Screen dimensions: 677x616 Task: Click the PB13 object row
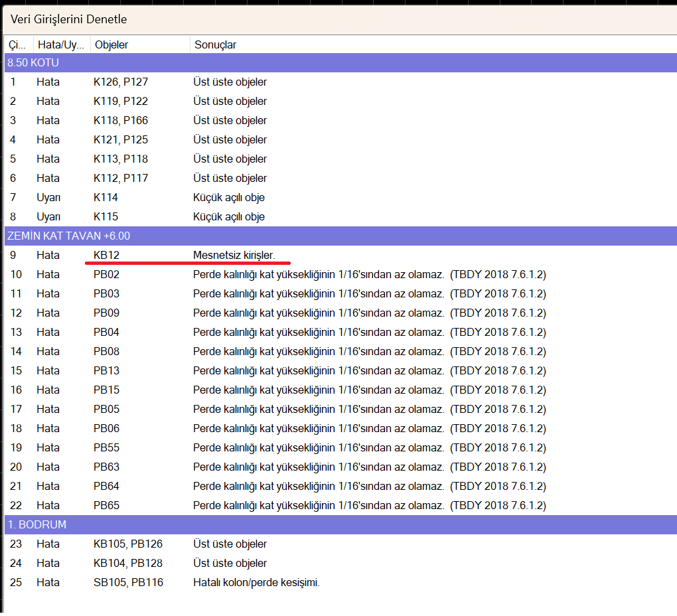106,370
